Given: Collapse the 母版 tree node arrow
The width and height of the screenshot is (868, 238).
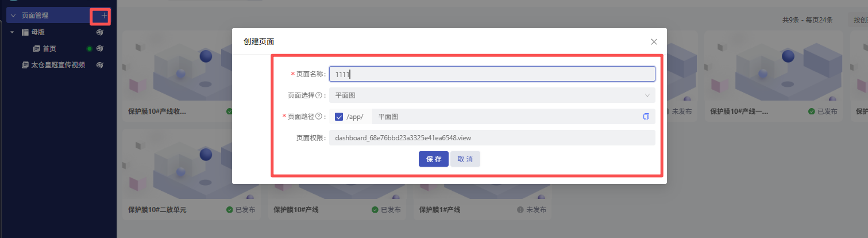Looking at the screenshot, I should pos(13,32).
